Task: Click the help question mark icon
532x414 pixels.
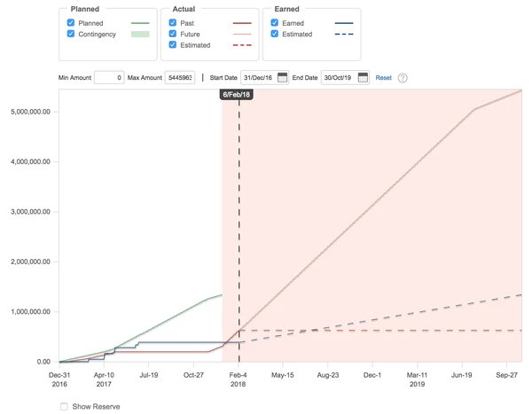Action: [x=403, y=78]
